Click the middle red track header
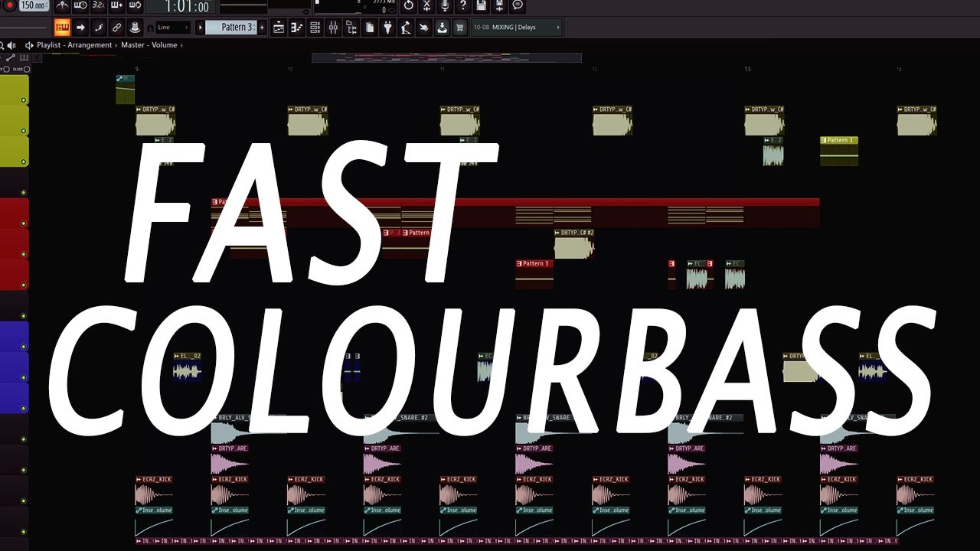Image resolution: width=980 pixels, height=551 pixels. click(15, 243)
